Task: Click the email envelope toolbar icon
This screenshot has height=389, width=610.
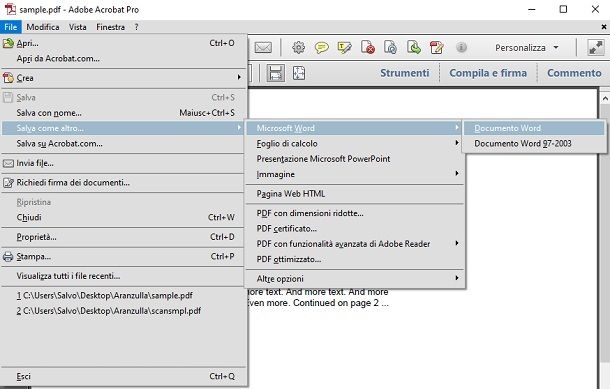Action: pos(263,47)
